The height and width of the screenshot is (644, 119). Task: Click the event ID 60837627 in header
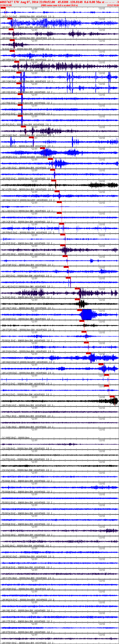6,2
